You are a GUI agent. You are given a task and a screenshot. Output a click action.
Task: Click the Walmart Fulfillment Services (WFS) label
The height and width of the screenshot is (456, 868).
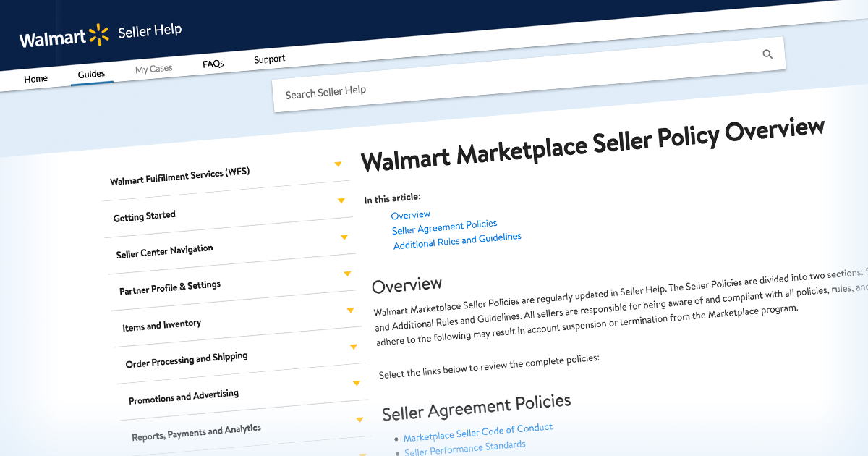pyautogui.click(x=180, y=176)
